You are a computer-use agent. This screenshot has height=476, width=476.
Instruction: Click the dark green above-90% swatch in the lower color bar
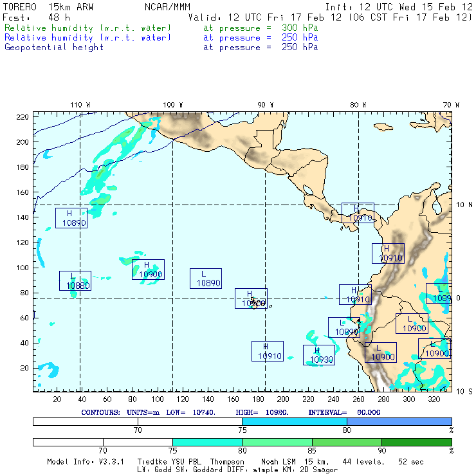coord(417,442)
